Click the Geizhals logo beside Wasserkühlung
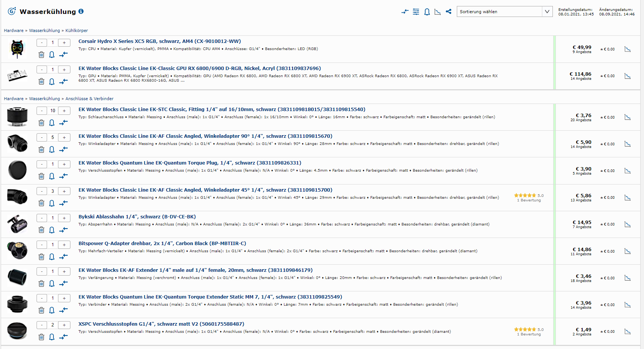This screenshot has height=349, width=644. pyautogui.click(x=12, y=11)
